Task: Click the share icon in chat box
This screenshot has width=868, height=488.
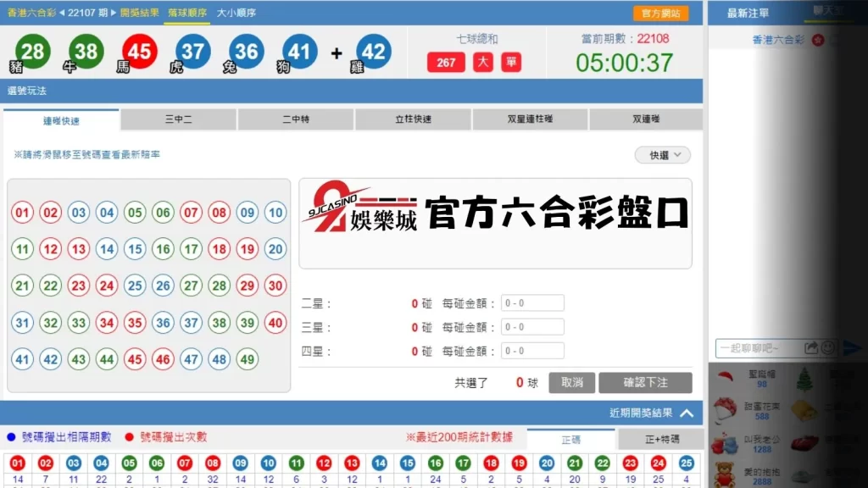Action: (811, 347)
